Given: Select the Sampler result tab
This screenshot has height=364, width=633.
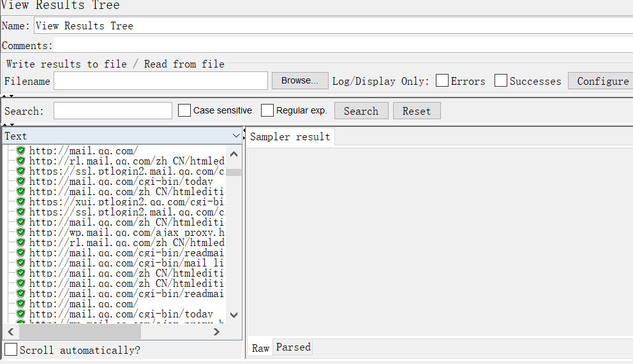Looking at the screenshot, I should tap(290, 136).
